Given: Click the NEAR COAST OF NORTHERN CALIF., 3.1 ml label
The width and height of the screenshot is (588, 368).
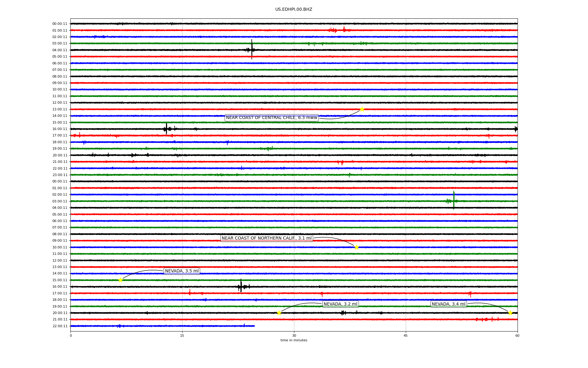Looking at the screenshot, I should 266,238.
